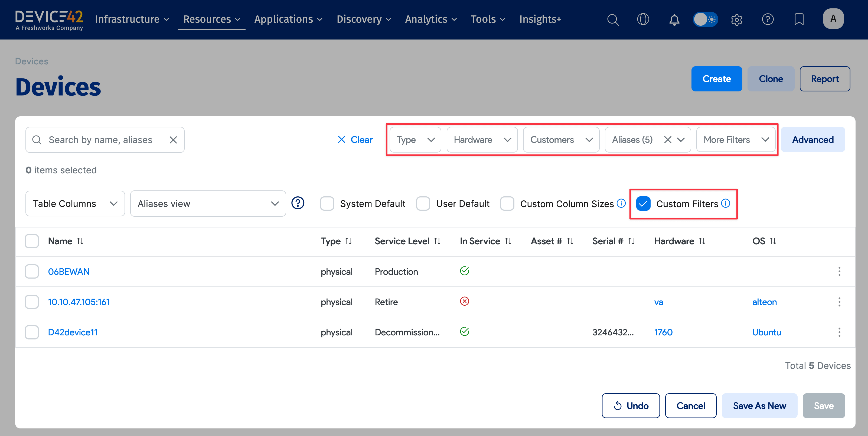Clear the Aliases (5) filter with X
Image resolution: width=868 pixels, height=436 pixels.
667,140
